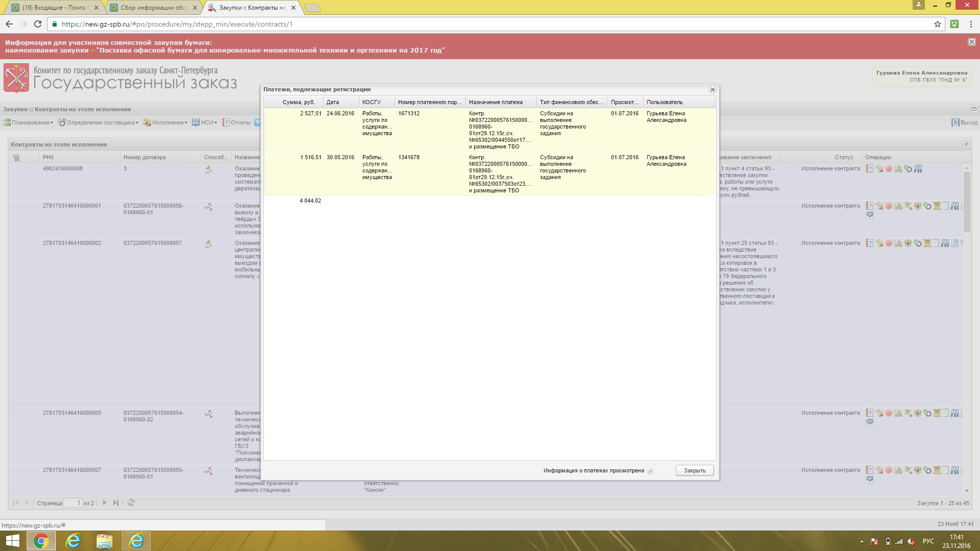
Task: Click the page number input field
Action: [x=72, y=503]
